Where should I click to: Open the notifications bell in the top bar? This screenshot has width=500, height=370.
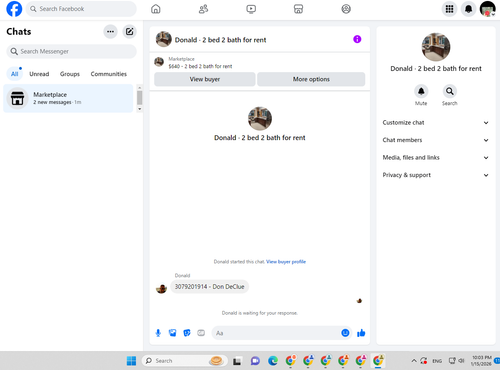coord(468,9)
